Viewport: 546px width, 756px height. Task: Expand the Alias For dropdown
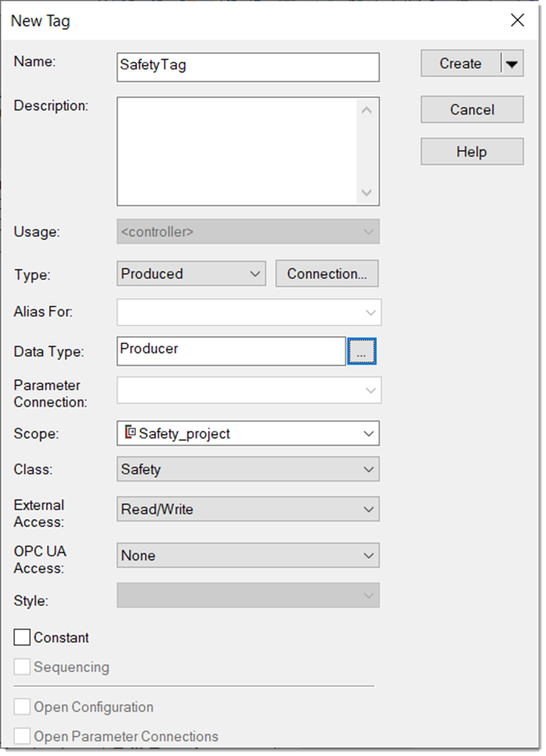(x=249, y=312)
